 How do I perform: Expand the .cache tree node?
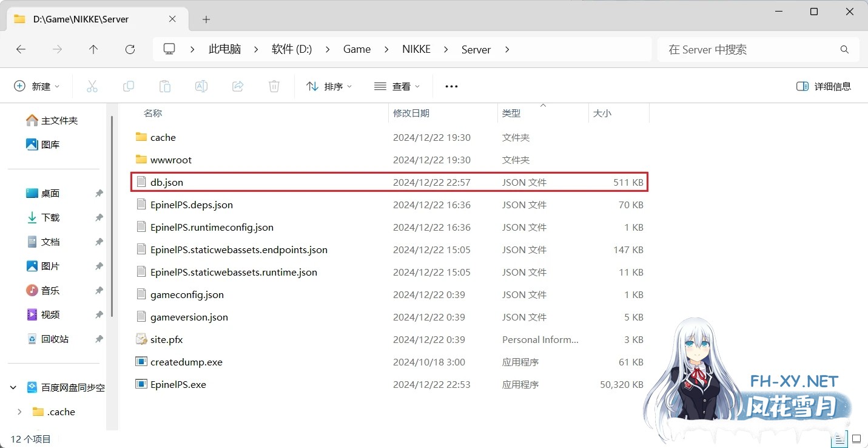point(19,412)
